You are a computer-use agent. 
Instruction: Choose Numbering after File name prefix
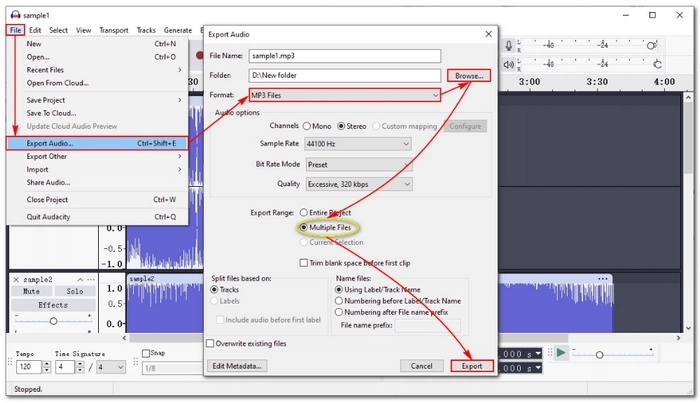392,312
